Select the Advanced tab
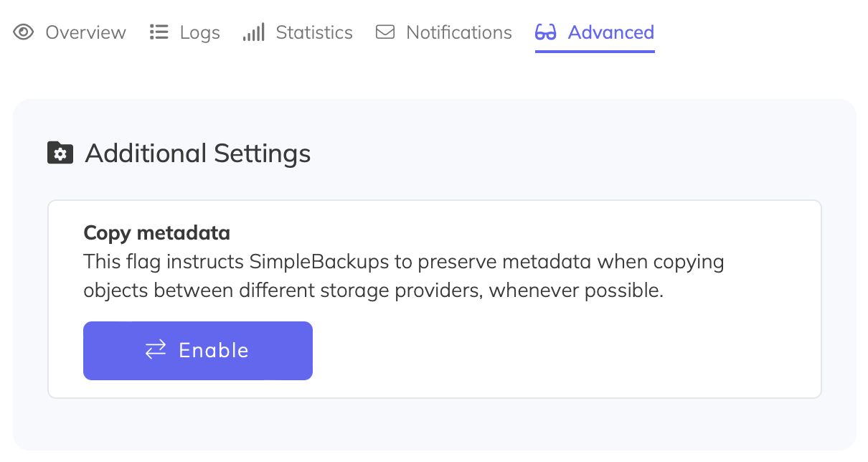Image resolution: width=868 pixels, height=462 pixels. tap(610, 32)
